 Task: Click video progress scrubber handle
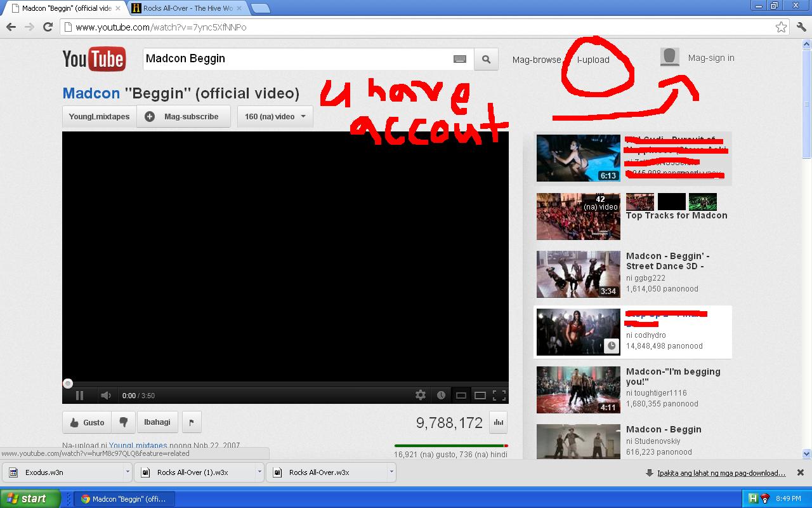click(x=68, y=384)
